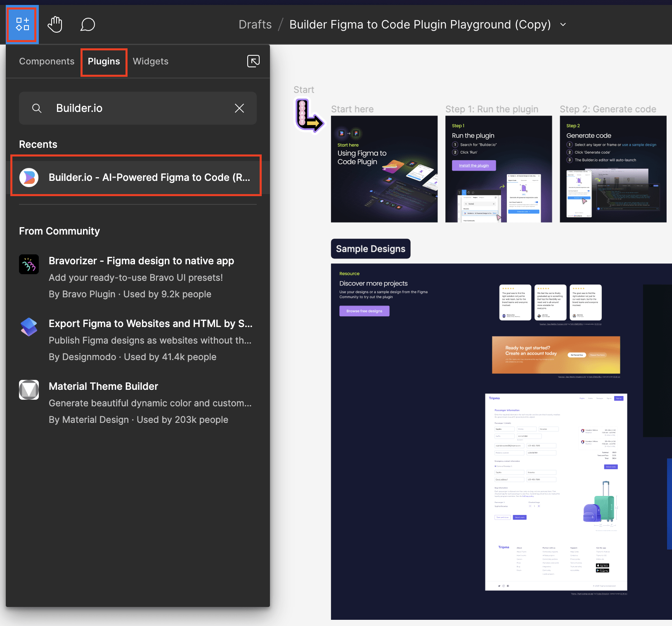Viewport: 672px width, 626px height.
Task: Click the Sample Designs label
Action: pyautogui.click(x=371, y=249)
